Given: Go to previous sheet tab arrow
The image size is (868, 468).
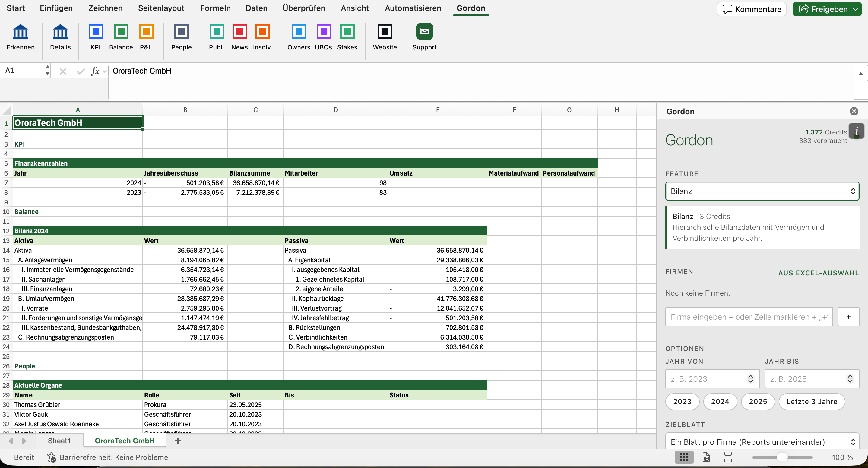Looking at the screenshot, I should point(11,441).
